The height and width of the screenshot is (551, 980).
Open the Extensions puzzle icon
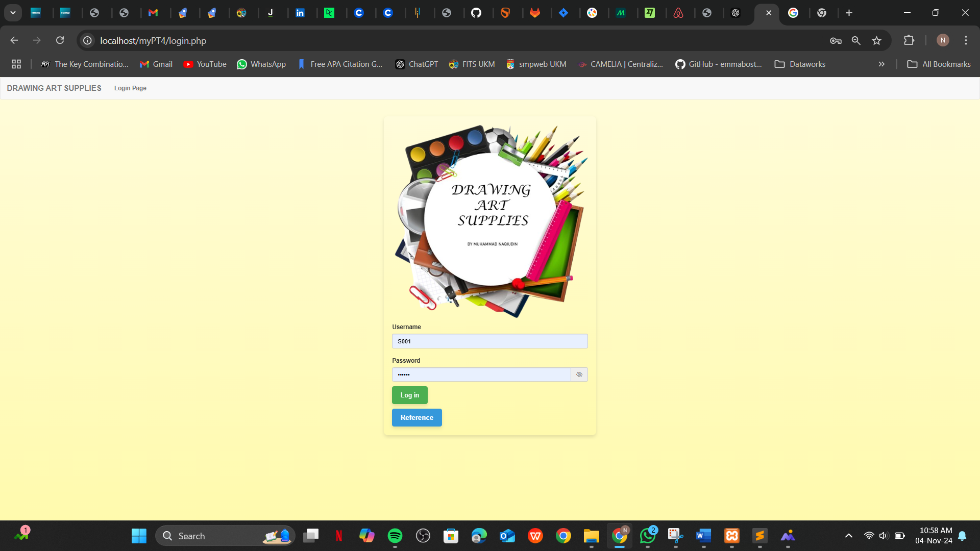[909, 40]
